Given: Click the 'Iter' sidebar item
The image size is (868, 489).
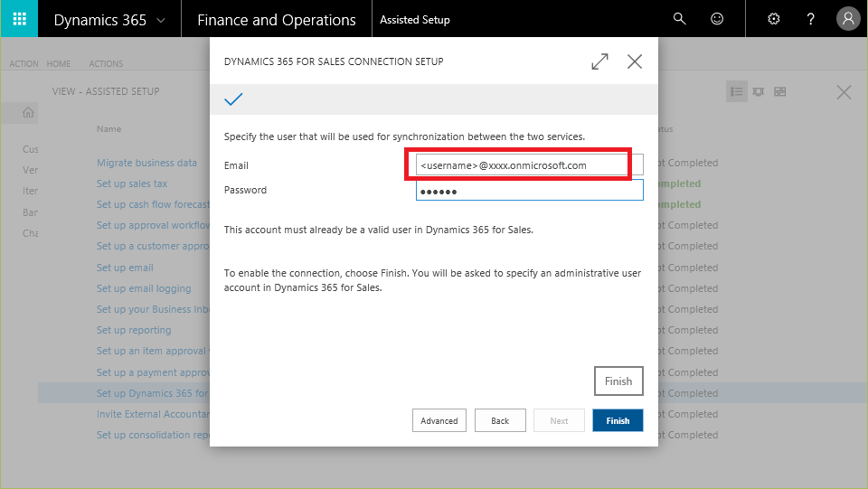Looking at the screenshot, I should pos(31,191).
